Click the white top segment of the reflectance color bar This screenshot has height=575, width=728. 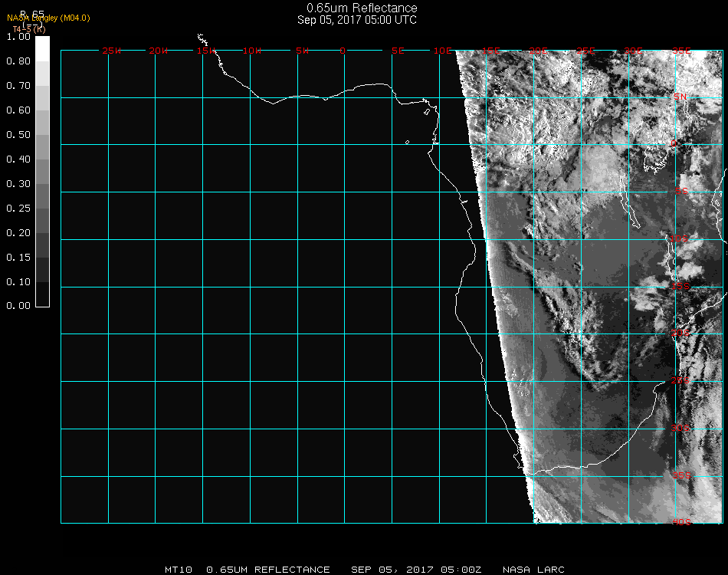[42, 49]
